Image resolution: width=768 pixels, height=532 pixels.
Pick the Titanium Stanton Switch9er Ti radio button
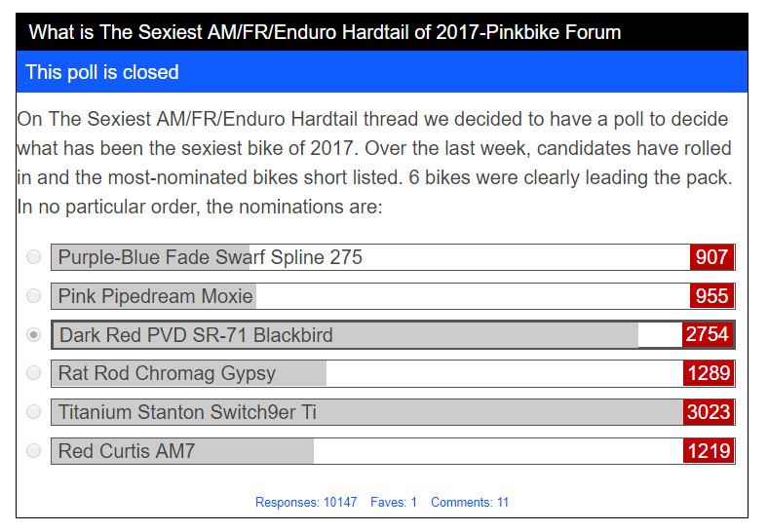(34, 412)
